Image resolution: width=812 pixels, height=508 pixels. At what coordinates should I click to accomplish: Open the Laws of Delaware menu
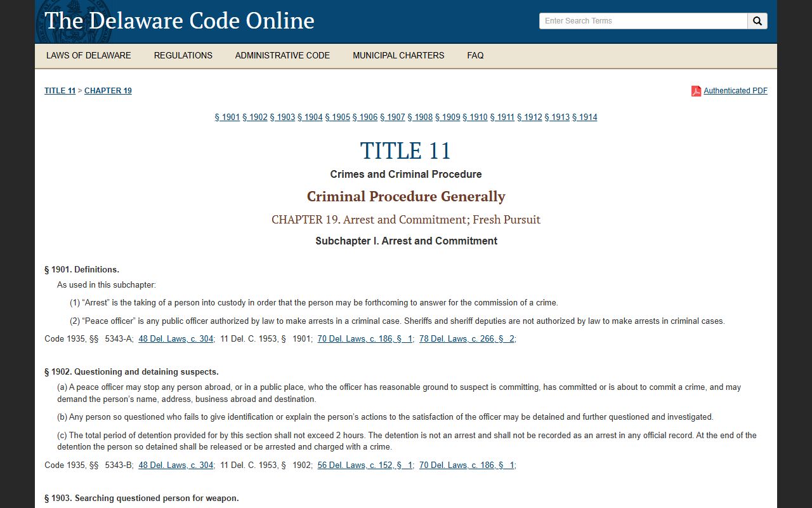click(x=89, y=55)
